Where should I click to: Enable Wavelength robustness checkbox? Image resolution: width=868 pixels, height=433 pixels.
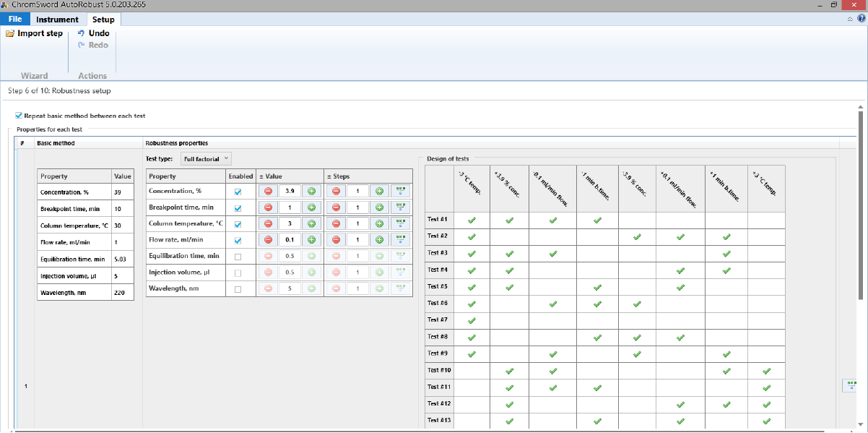pos(238,289)
